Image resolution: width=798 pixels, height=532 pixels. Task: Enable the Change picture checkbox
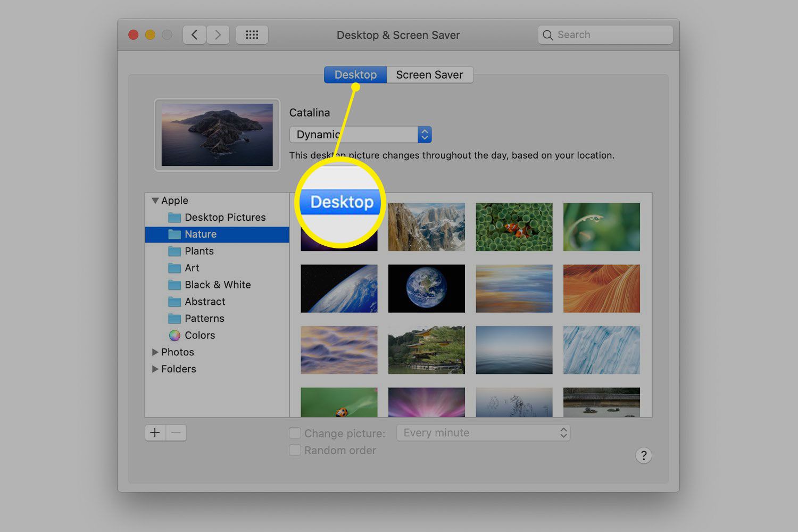[295, 433]
